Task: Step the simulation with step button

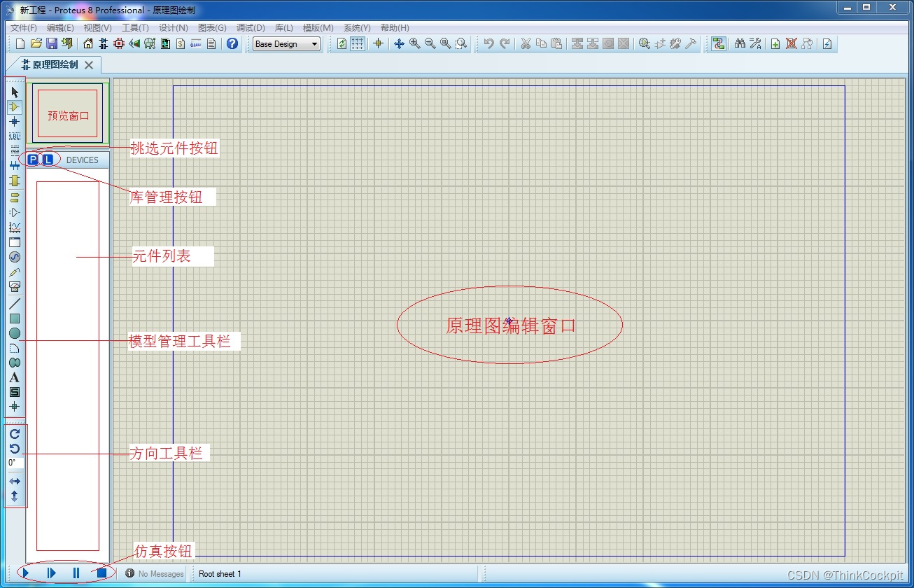Action: click(51, 573)
